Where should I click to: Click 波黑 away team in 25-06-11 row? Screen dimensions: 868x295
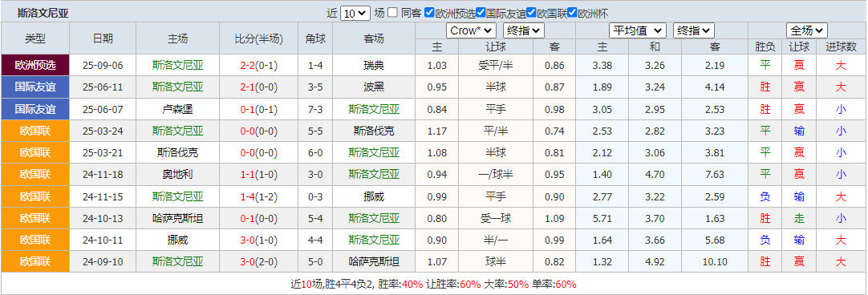click(x=374, y=87)
